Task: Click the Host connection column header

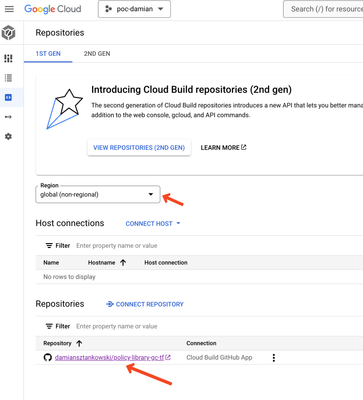Action: 166,263
